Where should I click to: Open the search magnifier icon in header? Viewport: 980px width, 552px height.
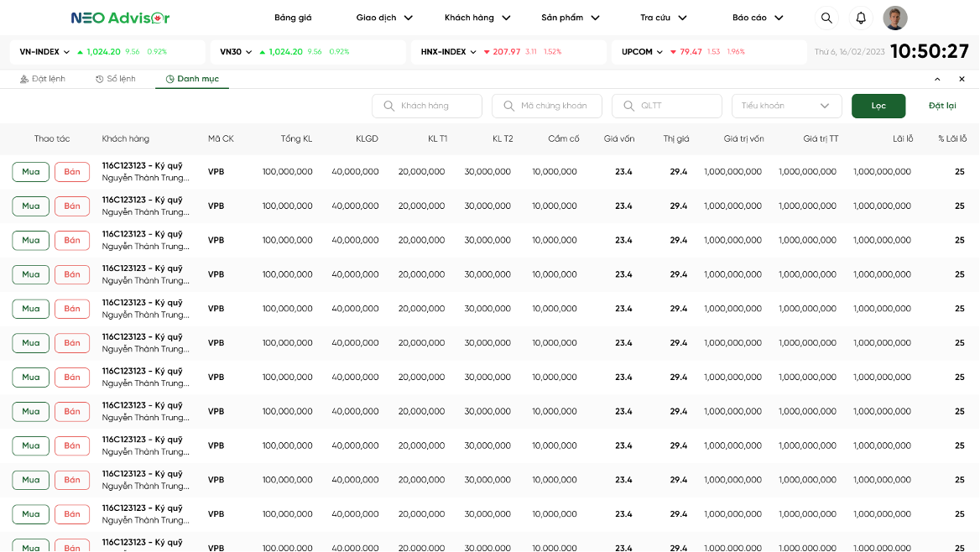[x=826, y=18]
